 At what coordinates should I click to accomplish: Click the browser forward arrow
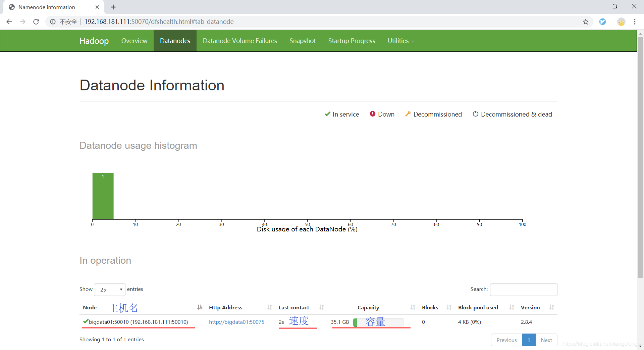coord(22,22)
